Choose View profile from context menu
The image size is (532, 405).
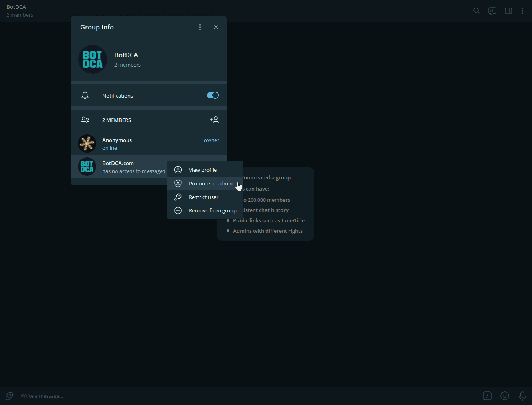point(203,170)
